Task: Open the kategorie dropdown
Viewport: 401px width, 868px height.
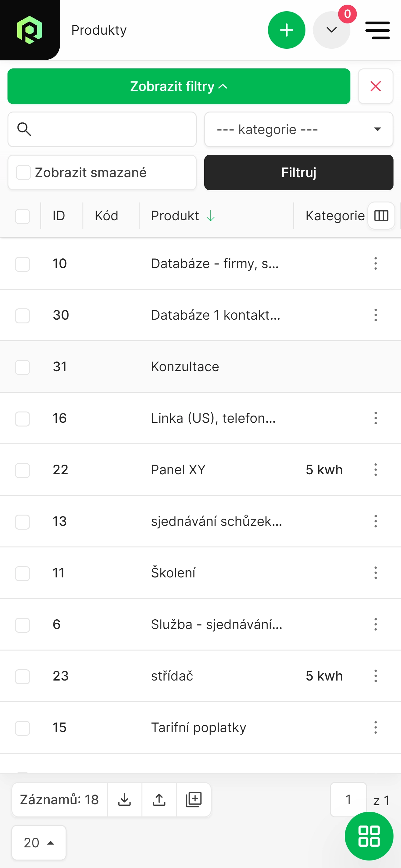Action: (x=299, y=129)
